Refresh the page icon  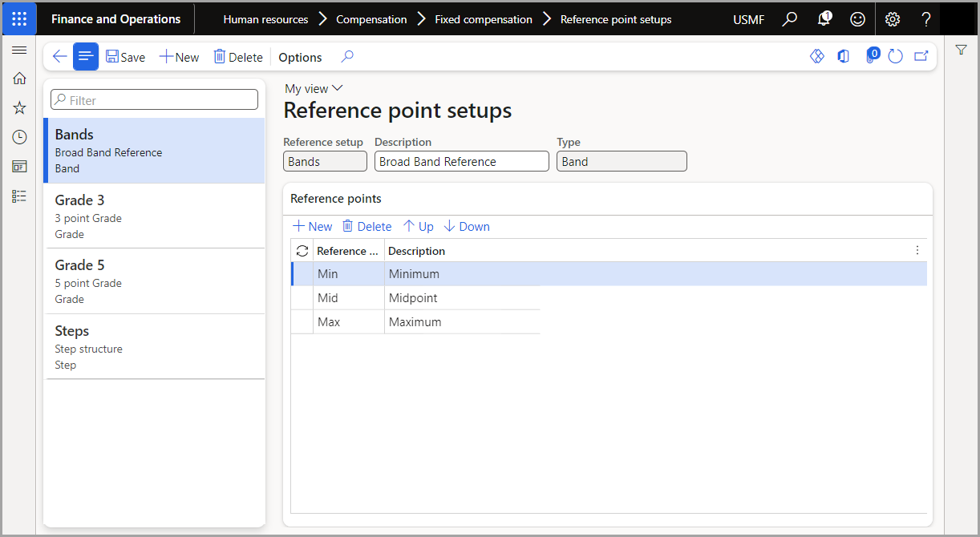[896, 56]
